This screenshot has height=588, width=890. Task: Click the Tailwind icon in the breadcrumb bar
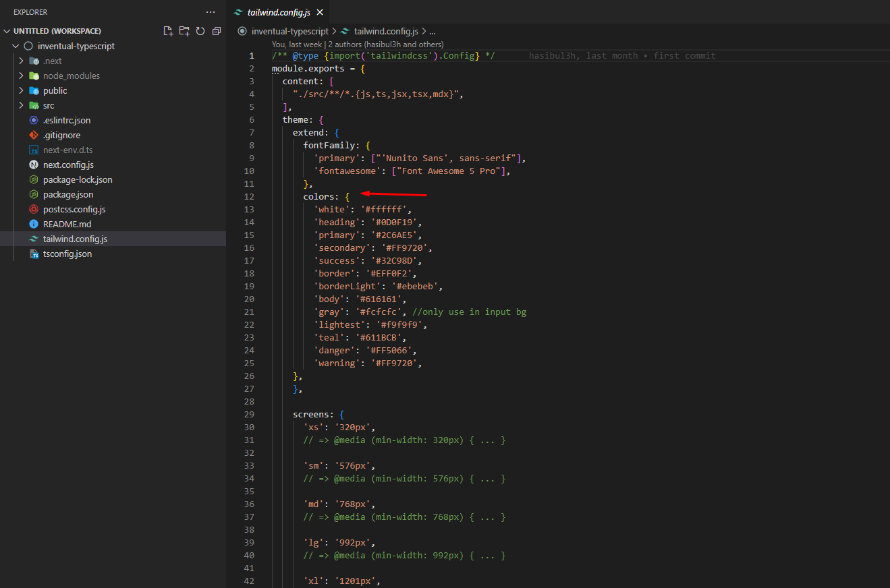[x=345, y=31]
